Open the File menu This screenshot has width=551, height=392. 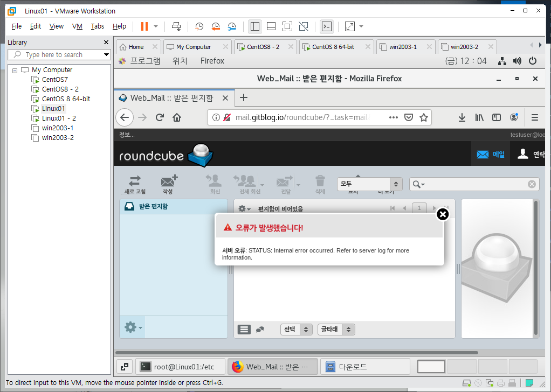[17, 26]
